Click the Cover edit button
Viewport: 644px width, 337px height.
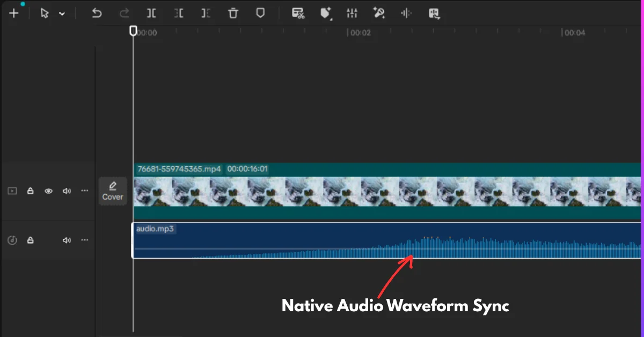point(113,191)
